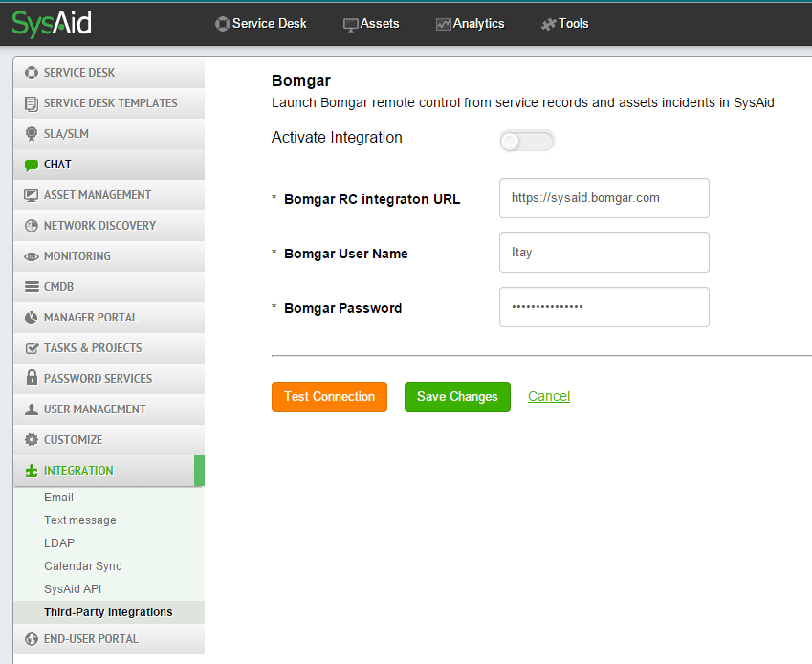Select Third-Party Integrations submenu item

click(x=108, y=611)
